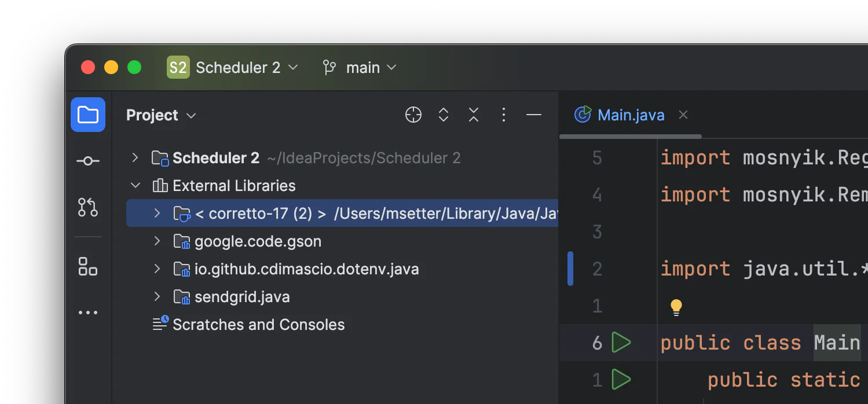
Task: Click the yellow minimize window button
Action: point(111,67)
